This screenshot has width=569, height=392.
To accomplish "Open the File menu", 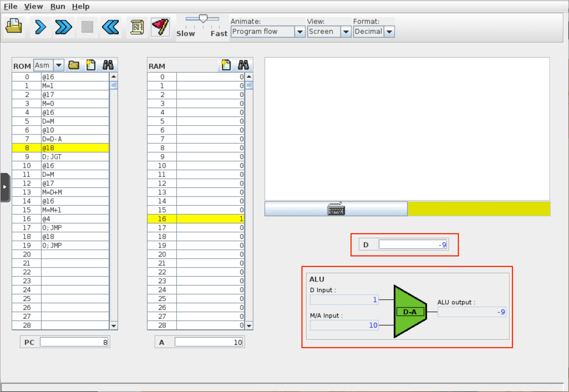I will point(11,6).
